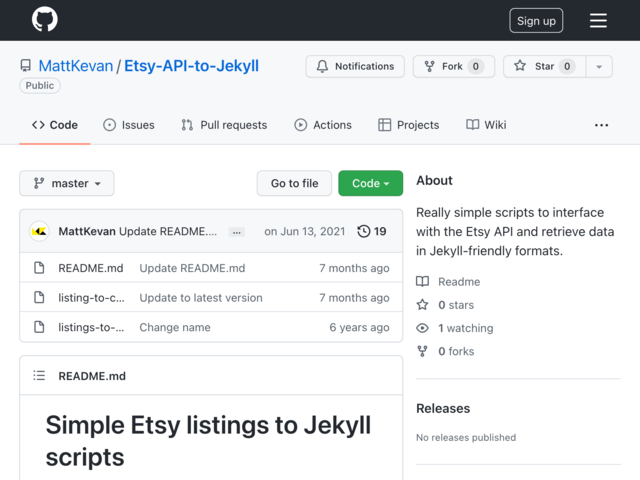Open the 0 forks link in About
640x480 pixels.
click(445, 351)
